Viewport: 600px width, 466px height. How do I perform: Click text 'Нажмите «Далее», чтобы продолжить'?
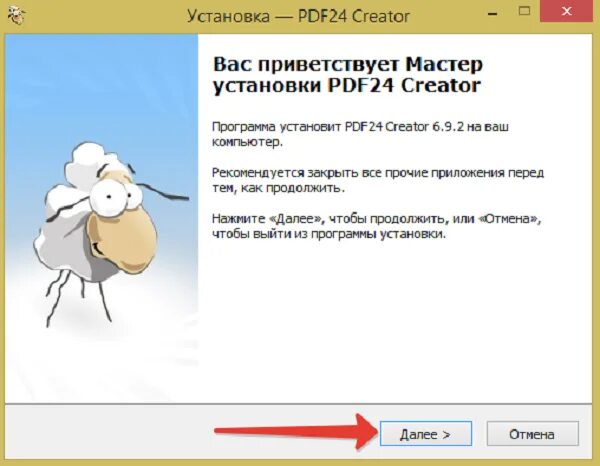point(329,218)
